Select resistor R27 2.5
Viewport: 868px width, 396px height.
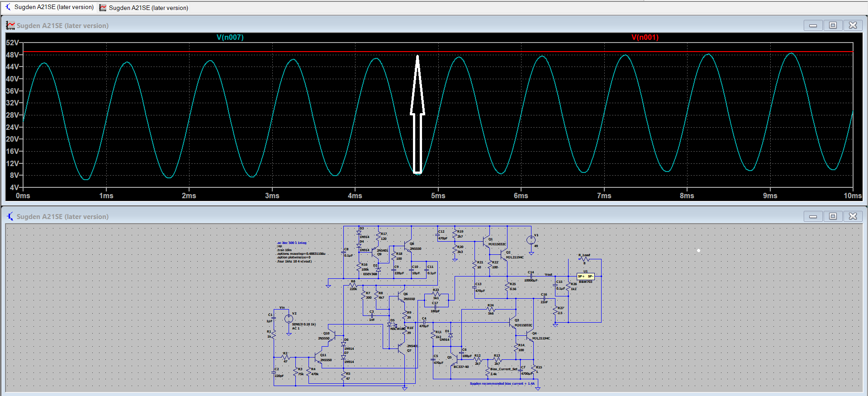(555, 310)
